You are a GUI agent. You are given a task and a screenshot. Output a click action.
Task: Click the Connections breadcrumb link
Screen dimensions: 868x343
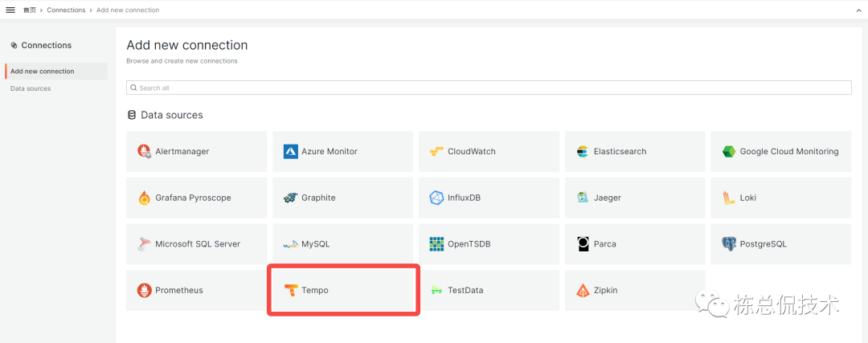(x=66, y=10)
